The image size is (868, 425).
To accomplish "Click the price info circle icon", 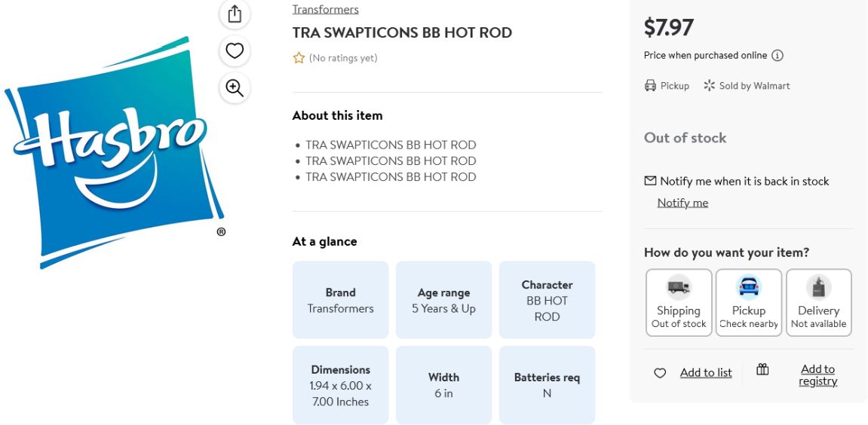I will pos(778,55).
